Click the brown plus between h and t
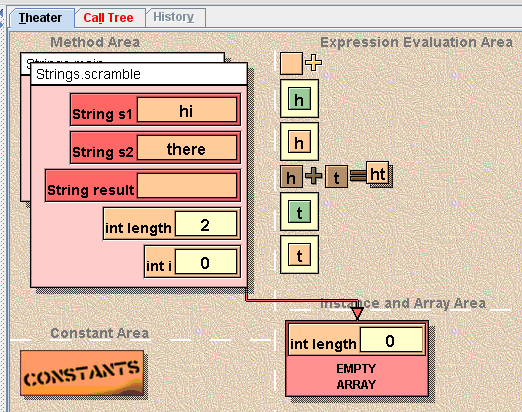Image resolution: width=522 pixels, height=412 pixels. [314, 176]
